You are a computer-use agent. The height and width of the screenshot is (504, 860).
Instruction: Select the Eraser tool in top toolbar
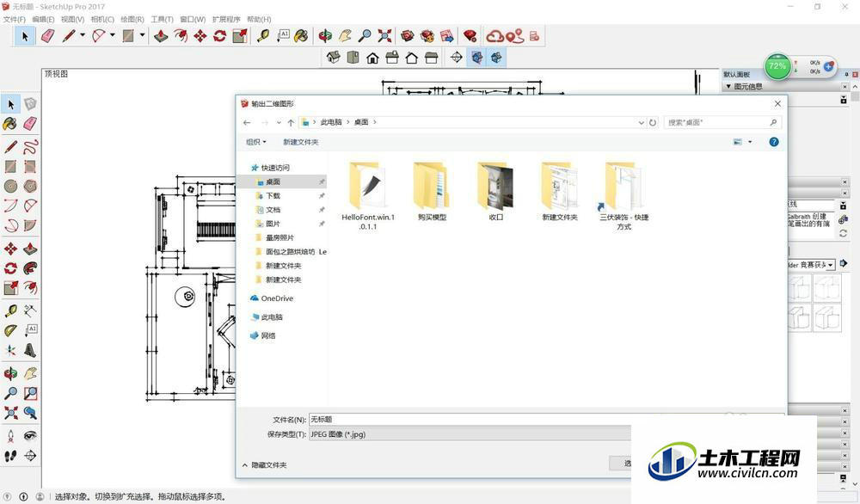(47, 36)
